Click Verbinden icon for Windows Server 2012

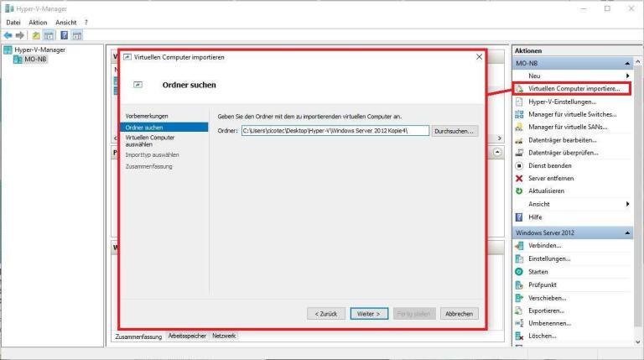click(520, 246)
